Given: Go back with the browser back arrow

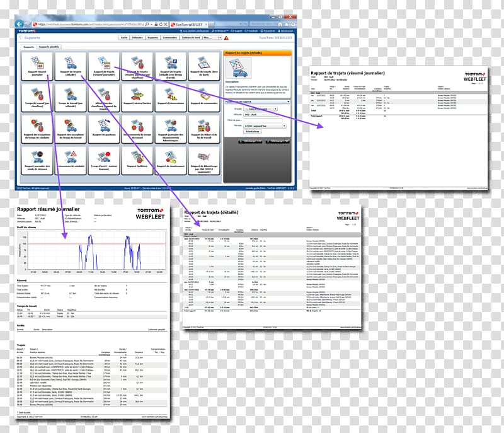Looking at the screenshot, I should point(20,24).
